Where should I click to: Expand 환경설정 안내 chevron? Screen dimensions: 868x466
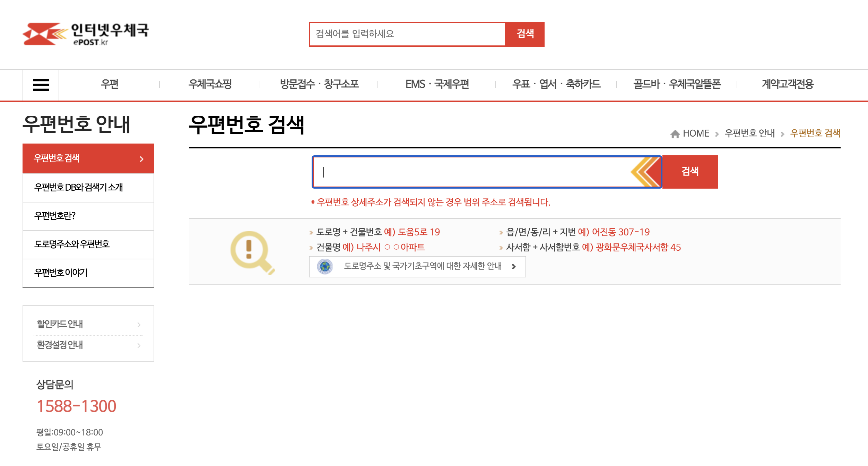pos(139,345)
